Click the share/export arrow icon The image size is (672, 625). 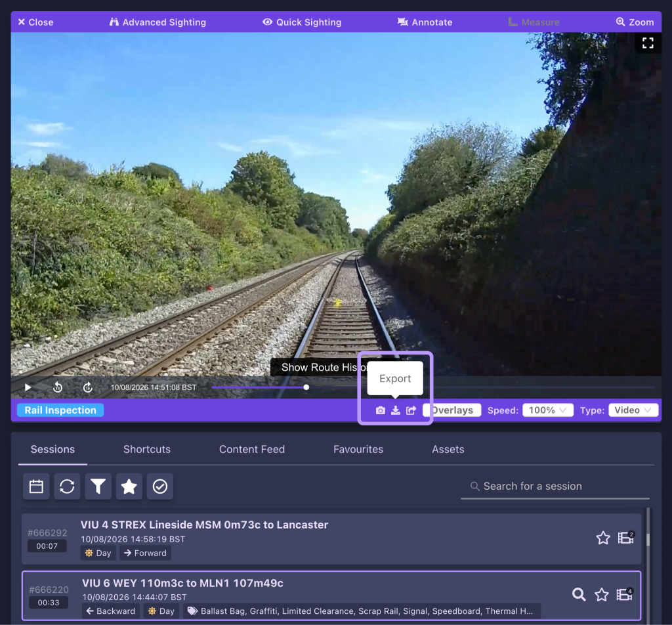coord(411,411)
